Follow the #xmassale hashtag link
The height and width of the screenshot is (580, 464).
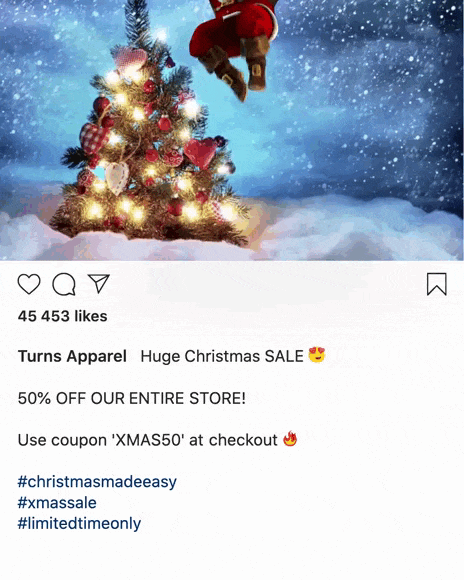pyautogui.click(x=57, y=503)
